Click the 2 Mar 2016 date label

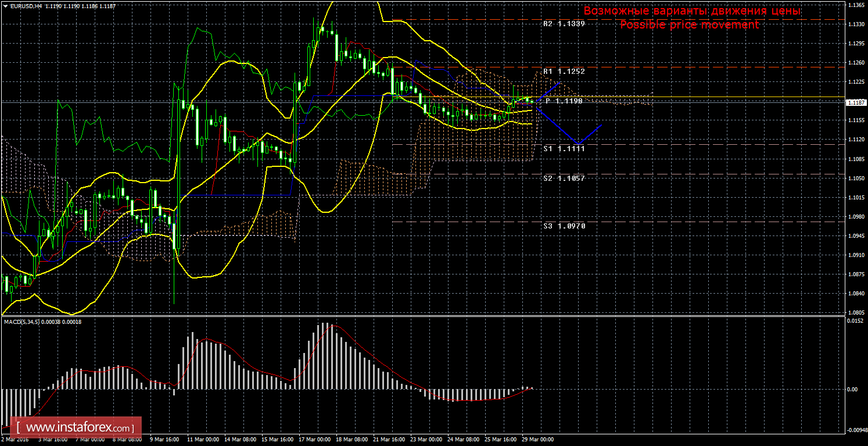click(15, 440)
